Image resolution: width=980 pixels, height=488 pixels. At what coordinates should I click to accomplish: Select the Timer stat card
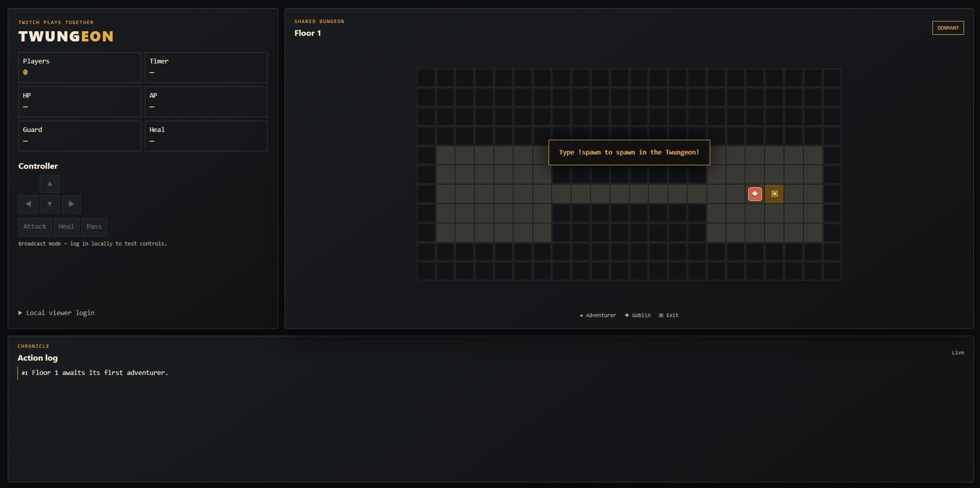point(206,68)
